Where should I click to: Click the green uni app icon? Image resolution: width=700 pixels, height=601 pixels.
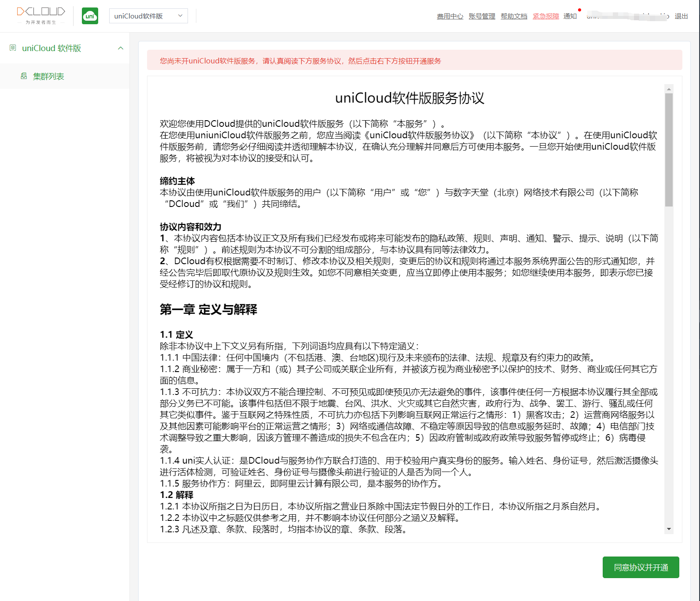[90, 16]
